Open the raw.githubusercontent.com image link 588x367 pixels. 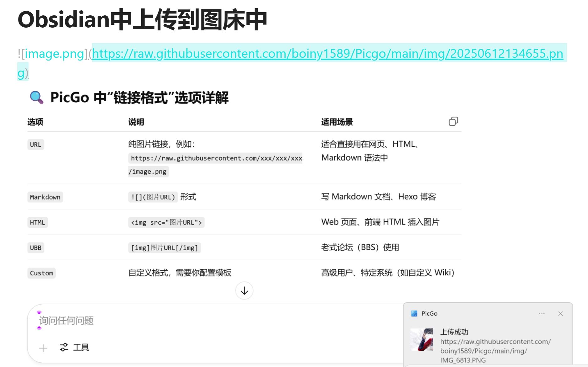[x=327, y=54]
